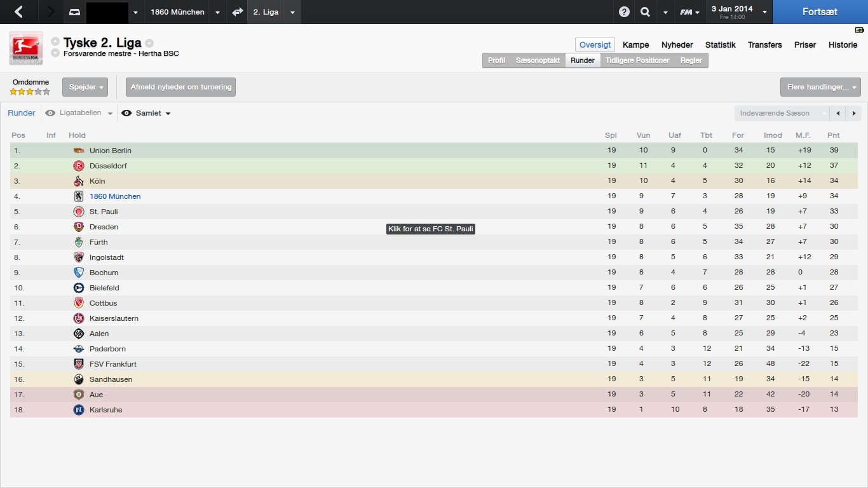Open the help question mark icon

click(625, 12)
